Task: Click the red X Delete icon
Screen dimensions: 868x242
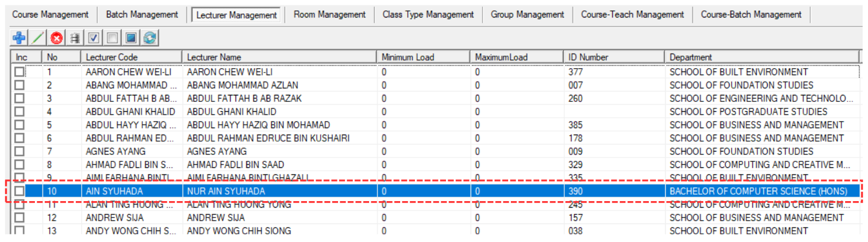Action: [57, 38]
